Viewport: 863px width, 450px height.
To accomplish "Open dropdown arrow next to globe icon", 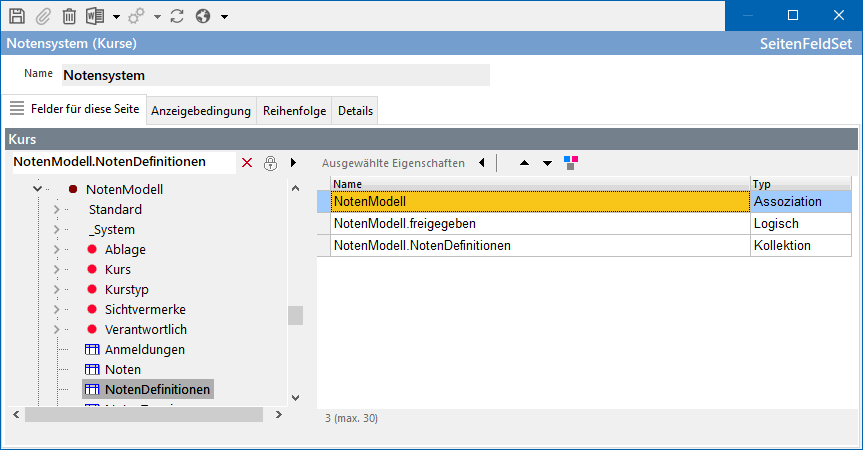I will pos(224,17).
